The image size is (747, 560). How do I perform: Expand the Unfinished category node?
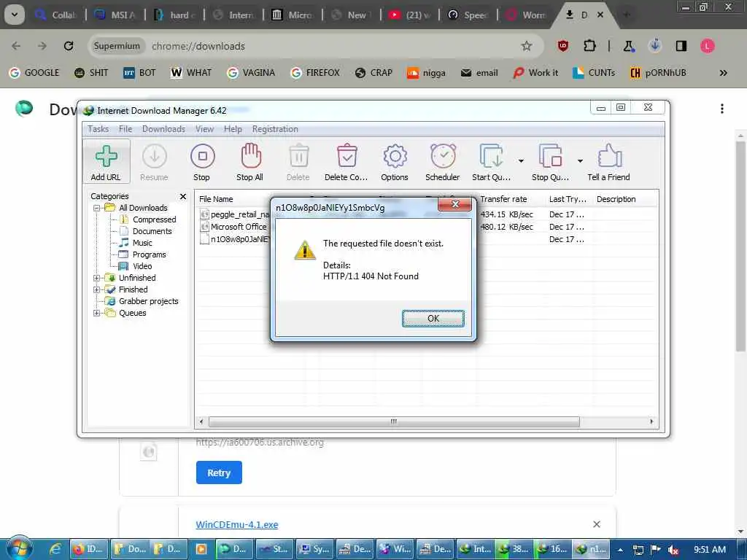[x=97, y=278]
